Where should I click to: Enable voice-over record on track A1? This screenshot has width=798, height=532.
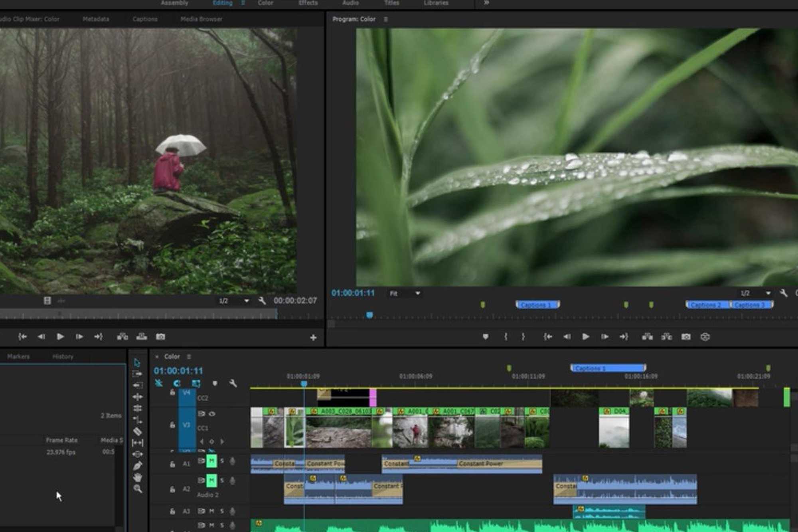(x=232, y=461)
